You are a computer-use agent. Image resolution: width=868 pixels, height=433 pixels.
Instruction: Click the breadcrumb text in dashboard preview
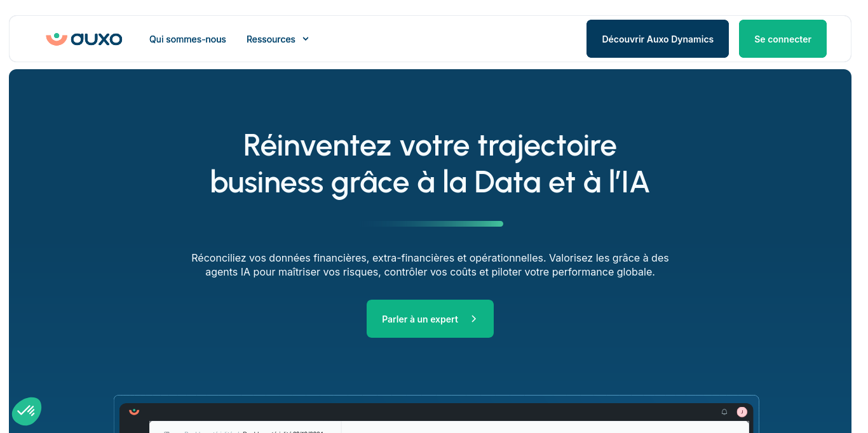[x=254, y=431]
